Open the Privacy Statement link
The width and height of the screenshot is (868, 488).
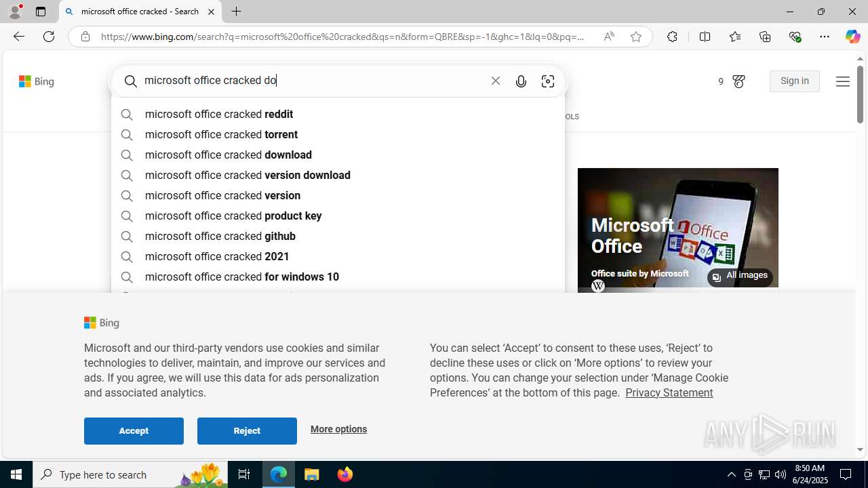pyautogui.click(x=669, y=392)
